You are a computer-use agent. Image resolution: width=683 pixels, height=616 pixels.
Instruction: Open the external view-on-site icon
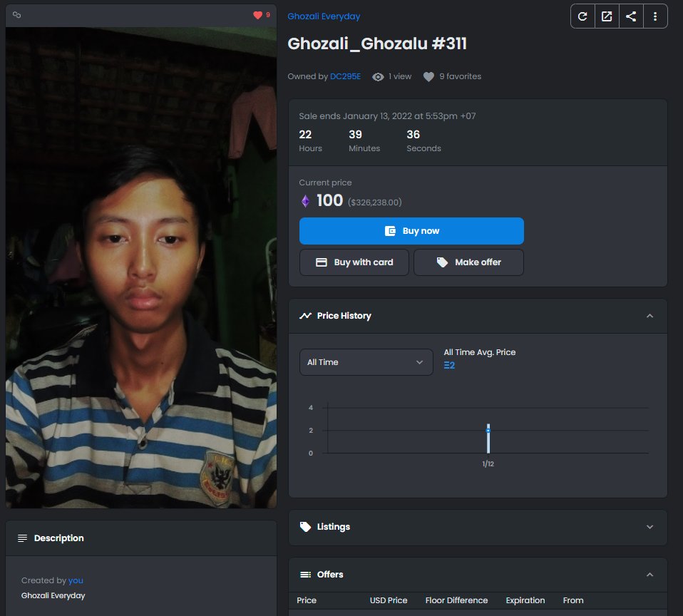click(607, 16)
